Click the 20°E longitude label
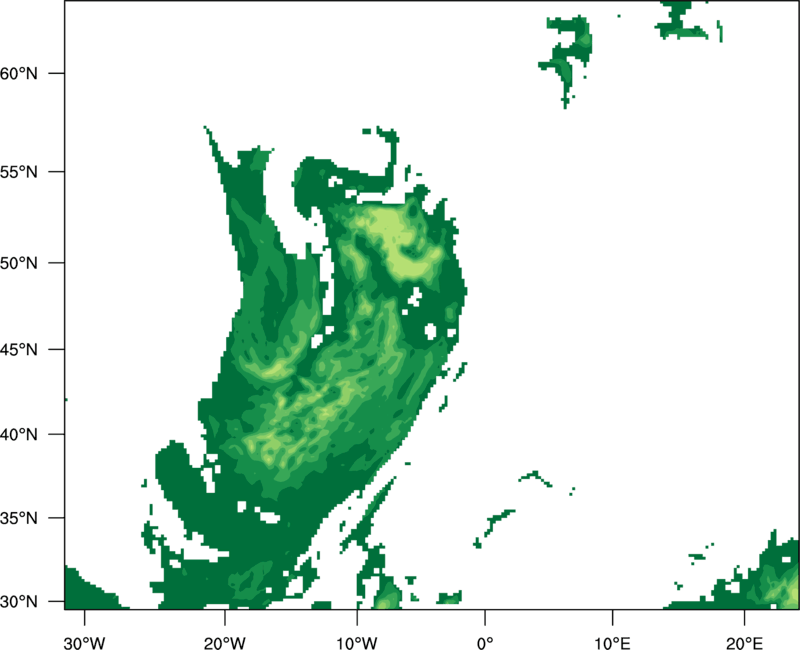 (x=744, y=643)
